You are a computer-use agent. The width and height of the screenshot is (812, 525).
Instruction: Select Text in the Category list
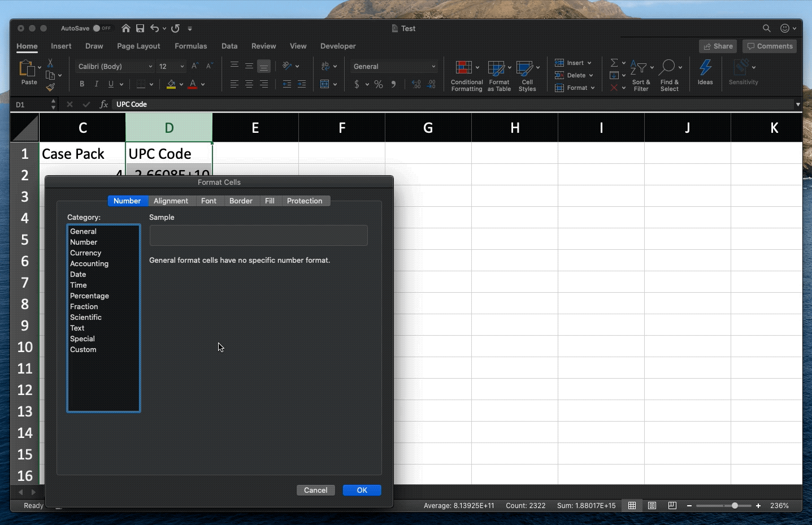[x=77, y=328]
